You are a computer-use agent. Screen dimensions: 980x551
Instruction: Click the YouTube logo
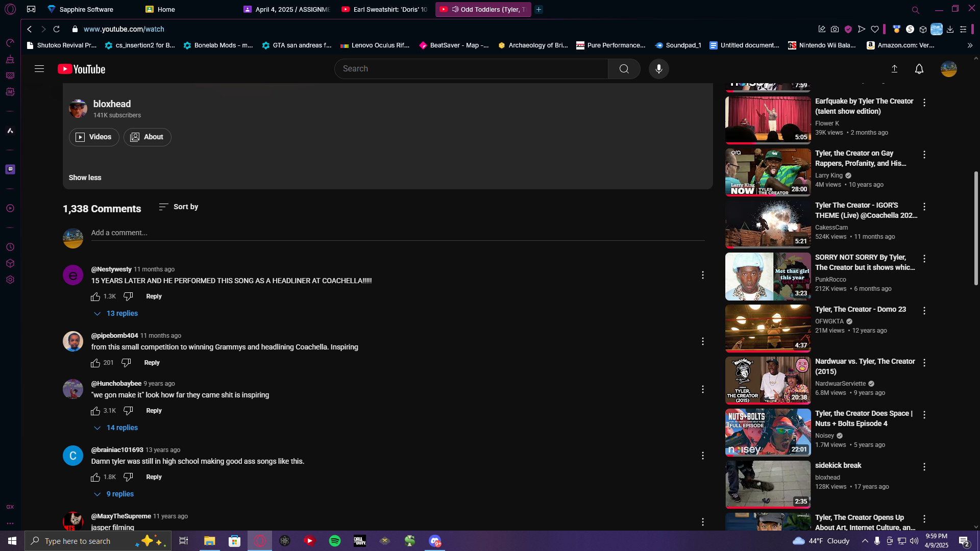pyautogui.click(x=82, y=69)
